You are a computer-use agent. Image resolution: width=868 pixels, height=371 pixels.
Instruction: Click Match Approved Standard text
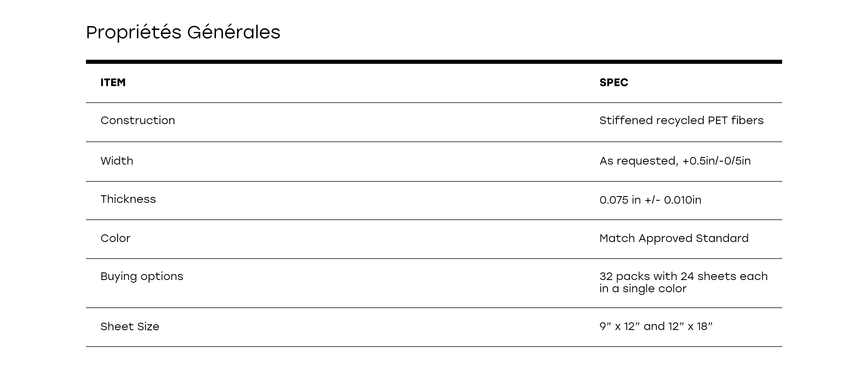(674, 238)
